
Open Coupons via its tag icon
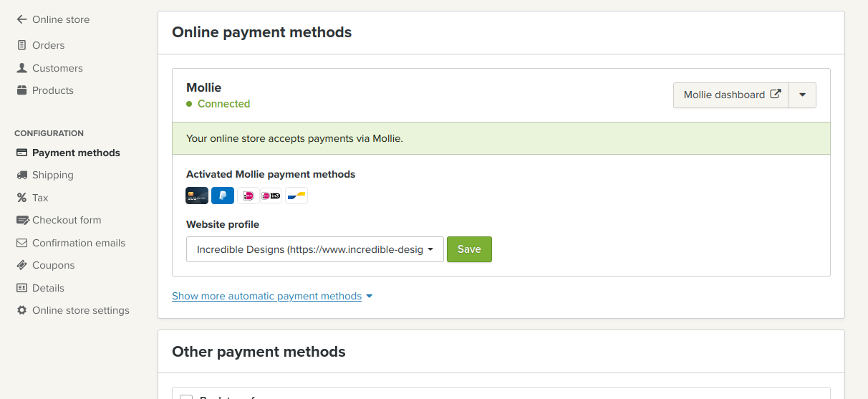pos(21,265)
